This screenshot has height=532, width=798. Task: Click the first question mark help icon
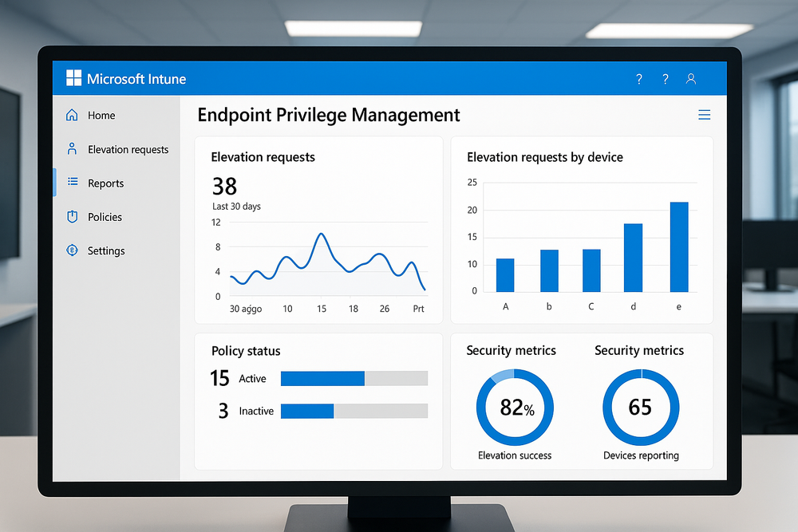coord(639,79)
